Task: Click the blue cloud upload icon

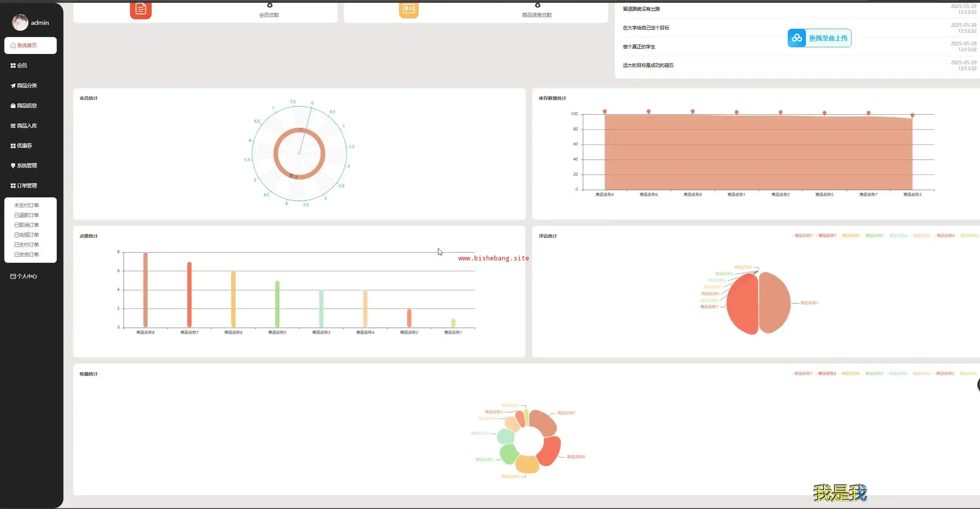Action: click(x=797, y=38)
